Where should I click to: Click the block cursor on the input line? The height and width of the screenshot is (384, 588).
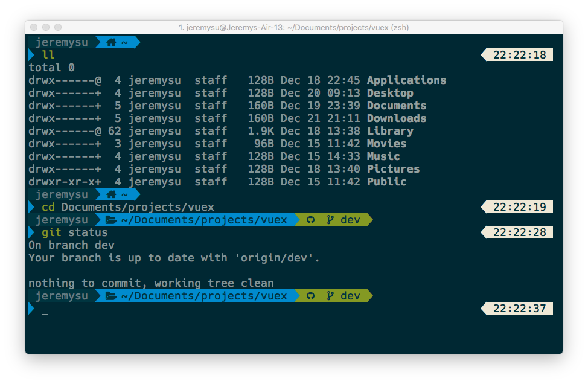pyautogui.click(x=45, y=309)
